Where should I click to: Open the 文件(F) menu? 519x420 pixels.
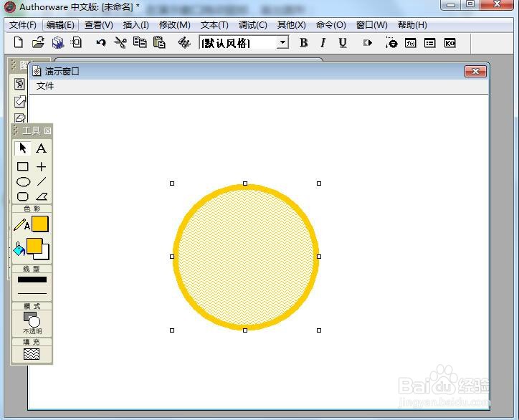point(22,25)
